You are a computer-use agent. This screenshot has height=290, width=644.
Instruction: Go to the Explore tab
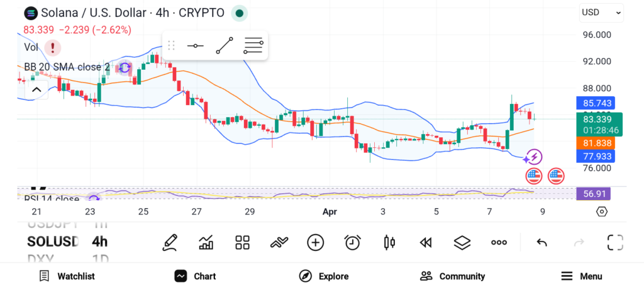pos(324,276)
